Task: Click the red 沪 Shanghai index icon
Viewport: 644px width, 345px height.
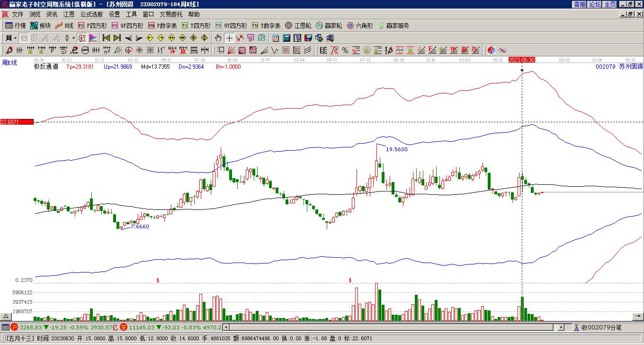Action: 14,327
